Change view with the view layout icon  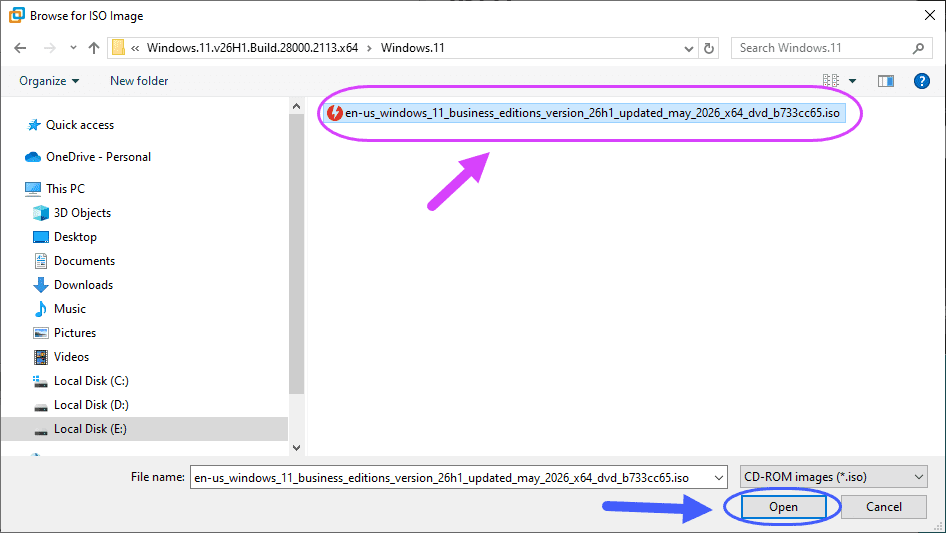pyautogui.click(x=831, y=81)
